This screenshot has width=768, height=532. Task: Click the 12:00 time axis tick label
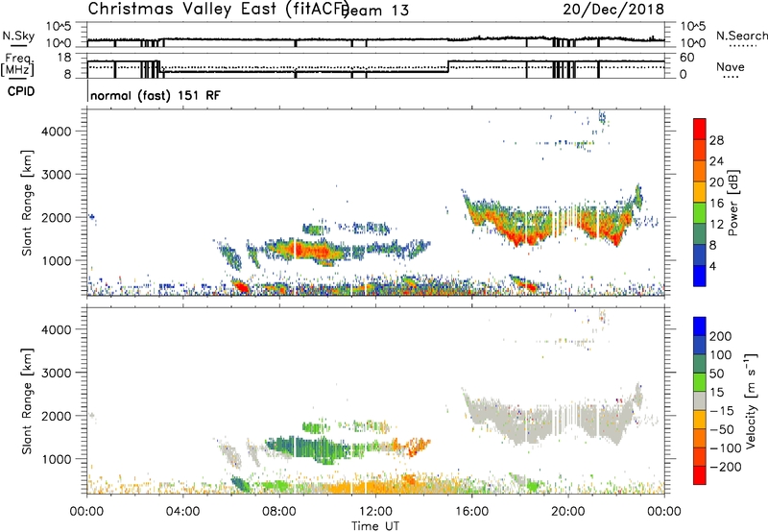point(375,512)
